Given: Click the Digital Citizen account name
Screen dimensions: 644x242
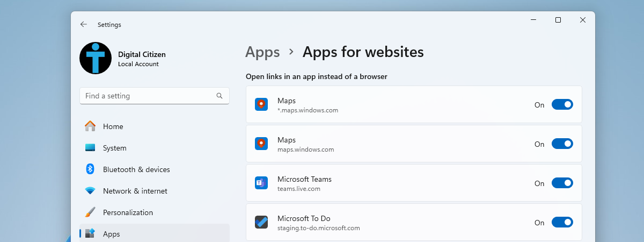Looking at the screenshot, I should click(142, 54).
